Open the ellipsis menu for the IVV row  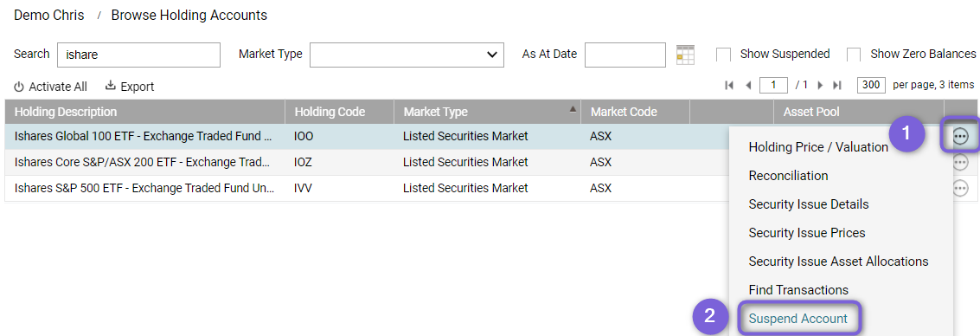click(x=960, y=188)
